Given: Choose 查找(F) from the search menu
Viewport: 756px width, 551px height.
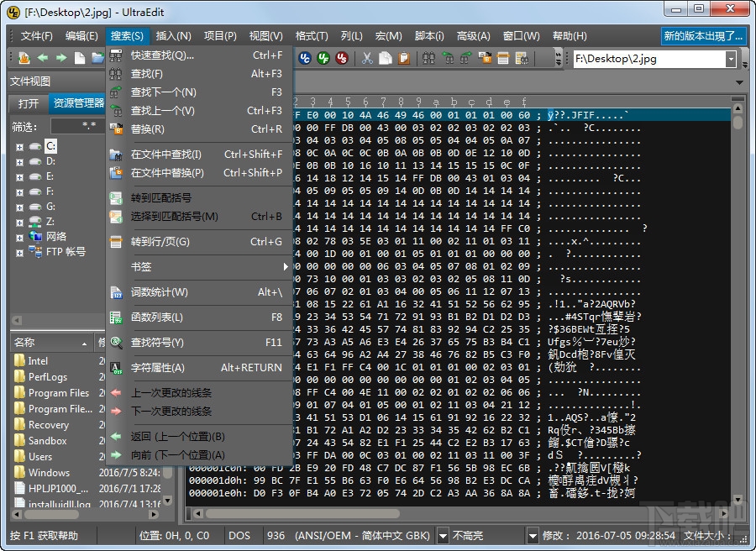Looking at the screenshot, I should [x=200, y=74].
